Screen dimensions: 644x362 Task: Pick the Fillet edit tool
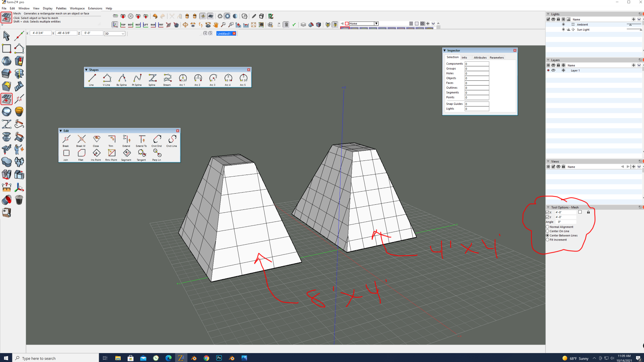coord(81,155)
